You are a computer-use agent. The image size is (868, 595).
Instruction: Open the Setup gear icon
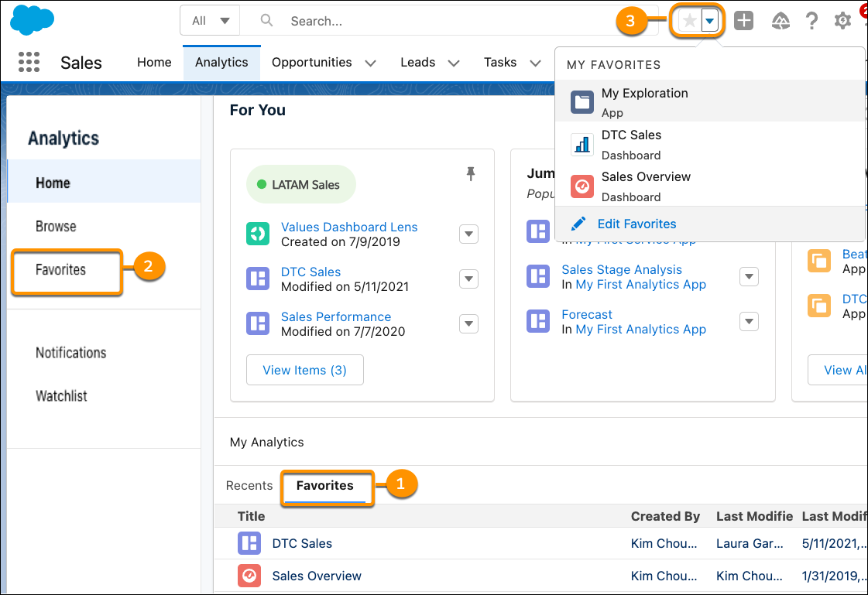click(842, 21)
